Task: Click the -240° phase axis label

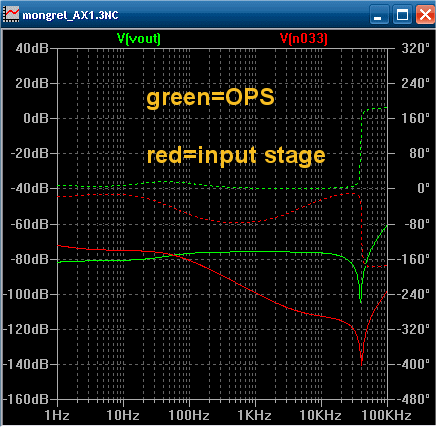Action: coord(413,294)
